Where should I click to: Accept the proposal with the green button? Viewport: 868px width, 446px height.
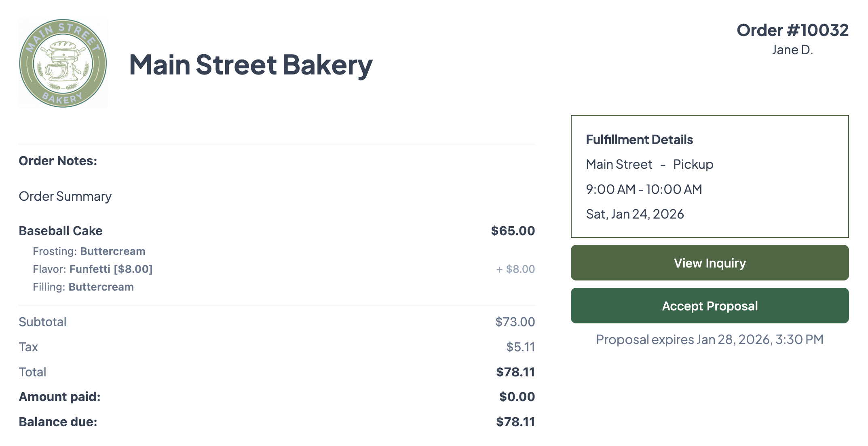710,306
